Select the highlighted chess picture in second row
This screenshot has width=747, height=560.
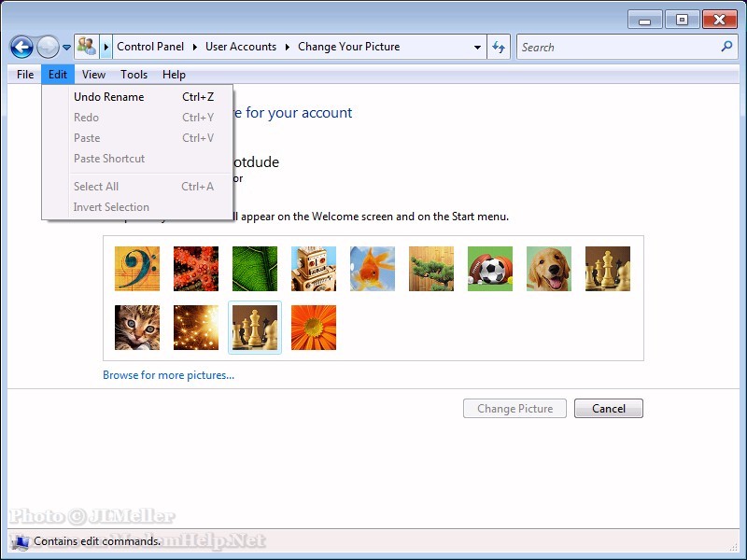255,328
